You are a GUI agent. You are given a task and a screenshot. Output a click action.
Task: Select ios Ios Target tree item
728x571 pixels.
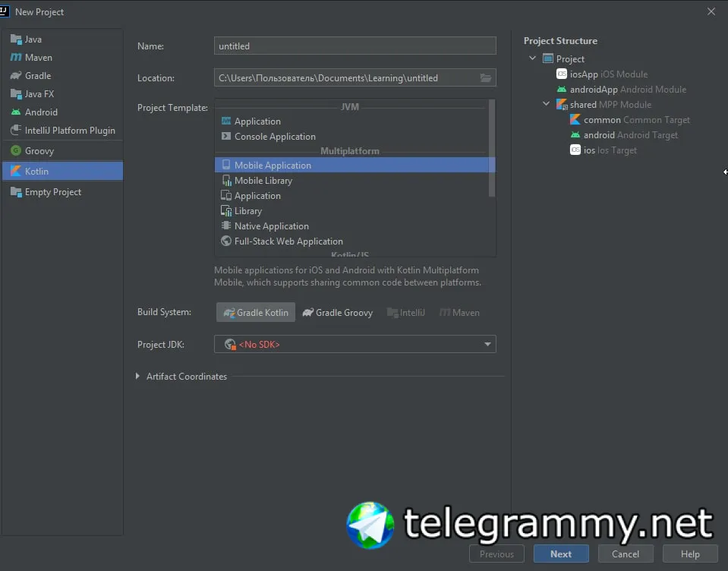click(604, 150)
